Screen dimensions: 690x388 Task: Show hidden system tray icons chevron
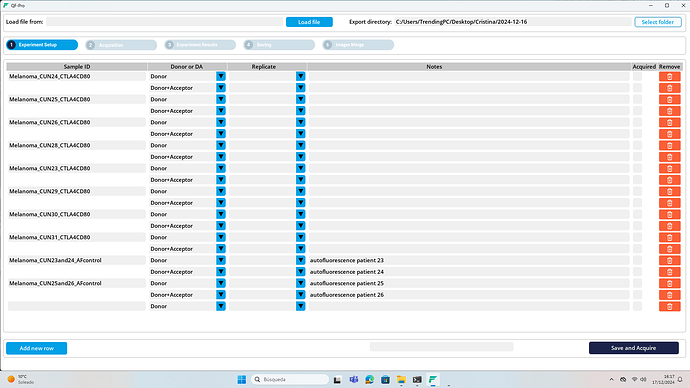pos(611,380)
